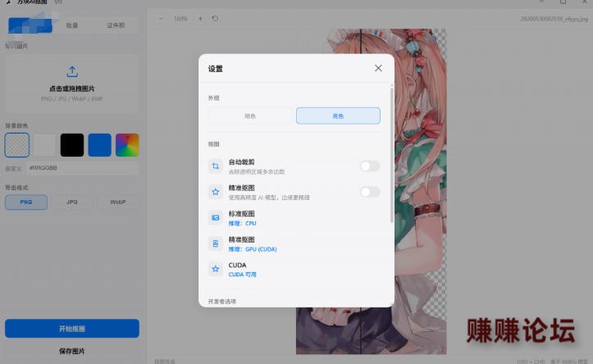The height and width of the screenshot is (364, 593).
Task: Switch to the 批量 tab
Action: point(72,25)
